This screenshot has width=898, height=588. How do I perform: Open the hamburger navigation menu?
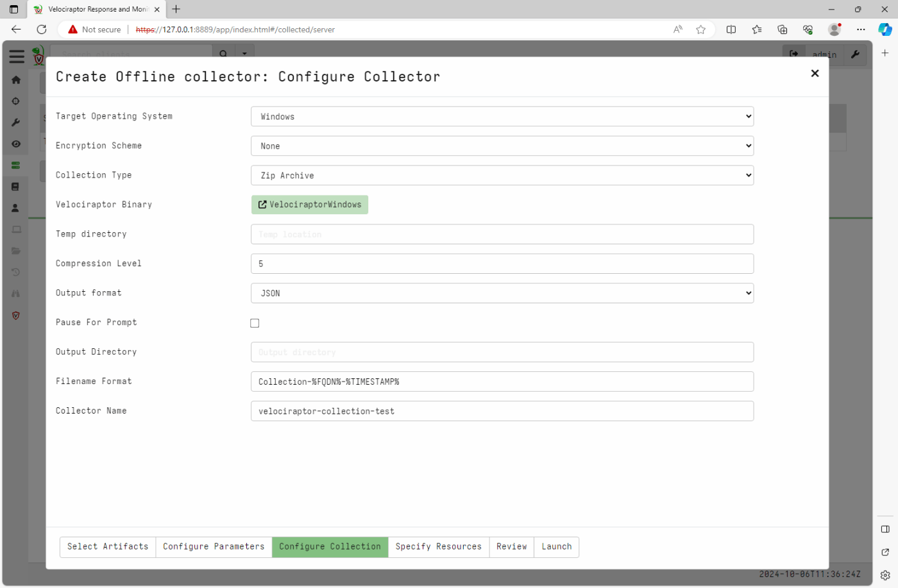(x=17, y=56)
